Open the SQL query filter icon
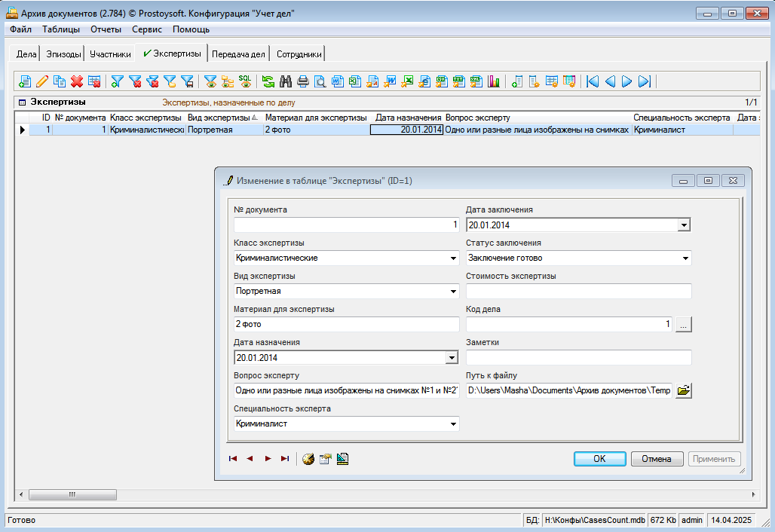The height and width of the screenshot is (532, 775). click(245, 81)
